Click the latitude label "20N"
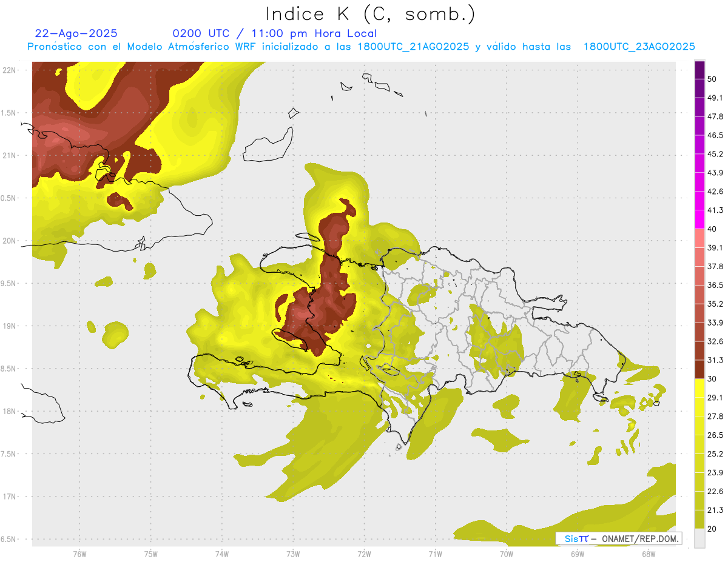Screen dimensions: 728x562 pyautogui.click(x=10, y=241)
